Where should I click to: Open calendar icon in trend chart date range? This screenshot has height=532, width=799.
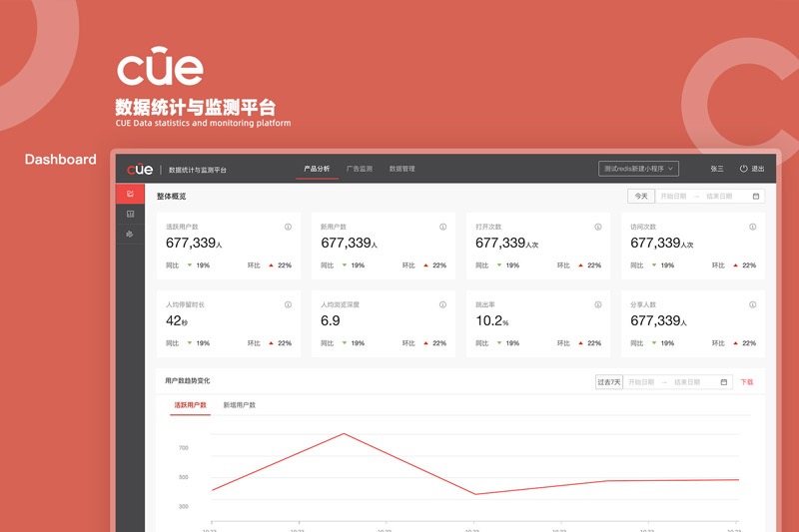pos(723,382)
